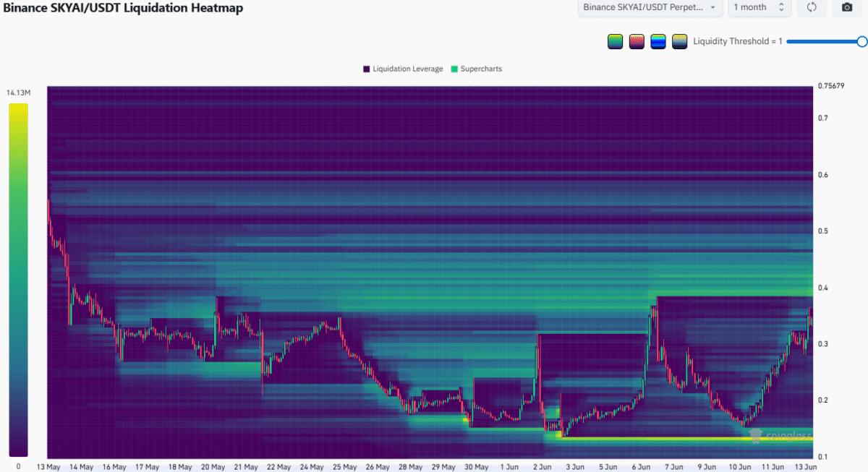Viewport: 868px width, 472px height.
Task: Click the 13 Jun date axis label
Action: (x=804, y=467)
